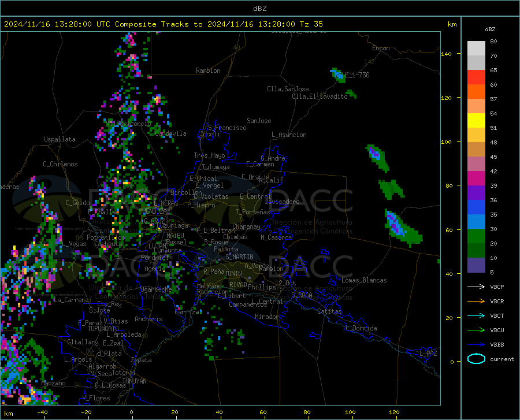The width and height of the screenshot is (520, 420).
Task: Click the 'Encon' map label
Action: [381, 48]
